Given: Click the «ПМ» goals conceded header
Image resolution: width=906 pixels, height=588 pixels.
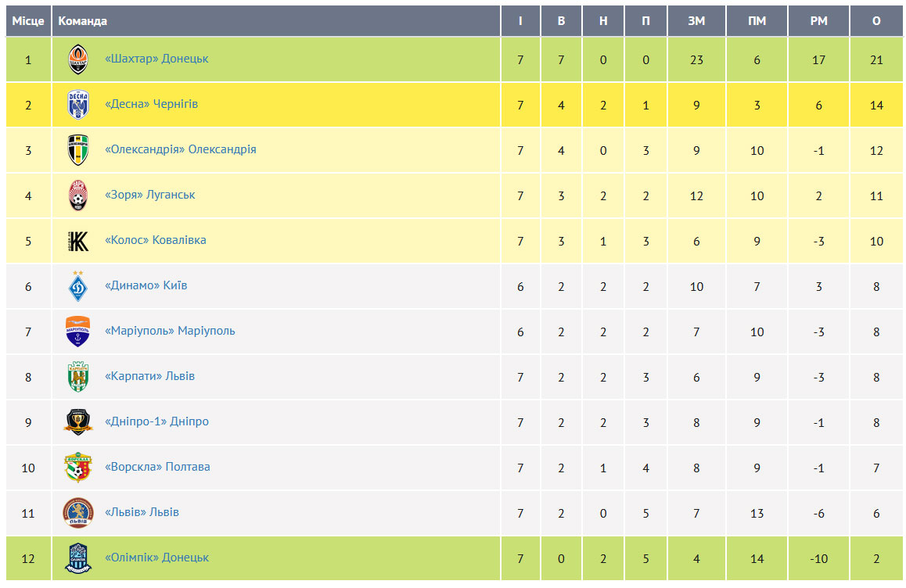Looking at the screenshot, I should pyautogui.click(x=757, y=21).
